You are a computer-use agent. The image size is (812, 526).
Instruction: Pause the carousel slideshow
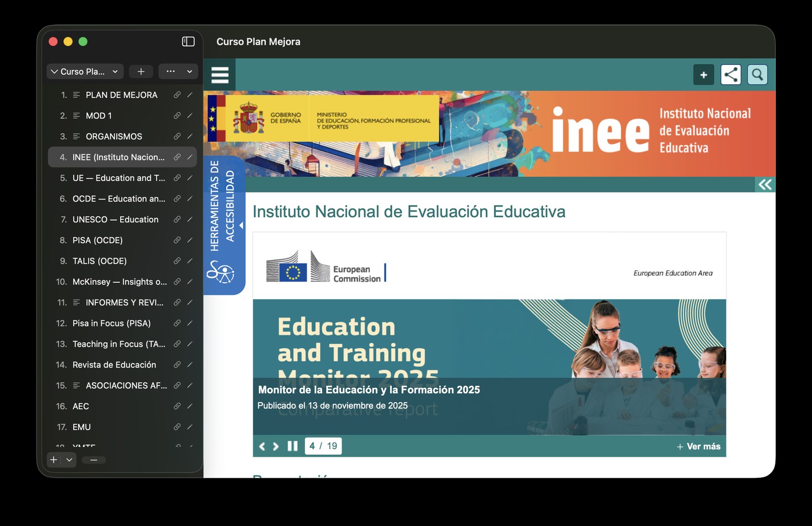[292, 446]
